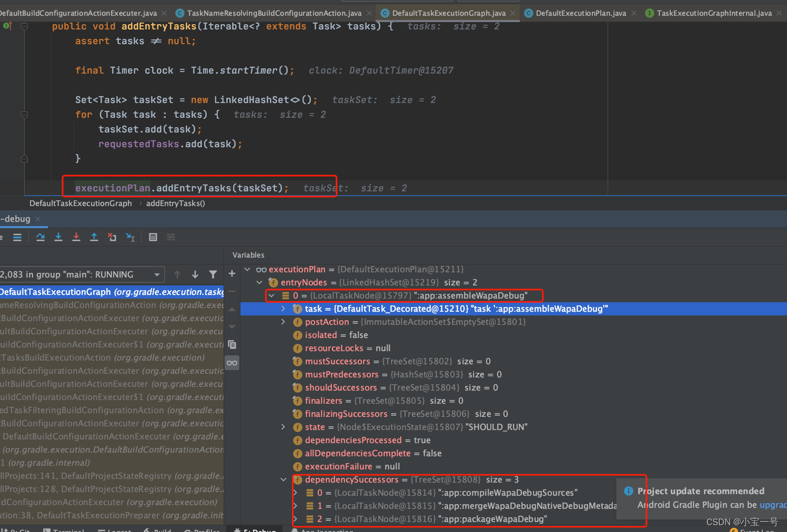Viewport: 787px width, 532px height.
Task: Click the Run to Cursor icon
Action: (x=130, y=237)
